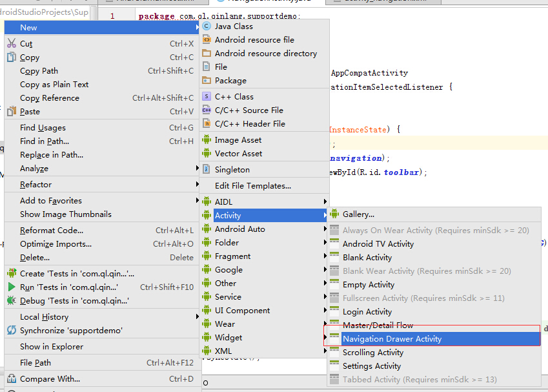Image resolution: width=548 pixels, height=392 pixels.
Task: Click the Synchronize refresh icon
Action: pos(12,330)
